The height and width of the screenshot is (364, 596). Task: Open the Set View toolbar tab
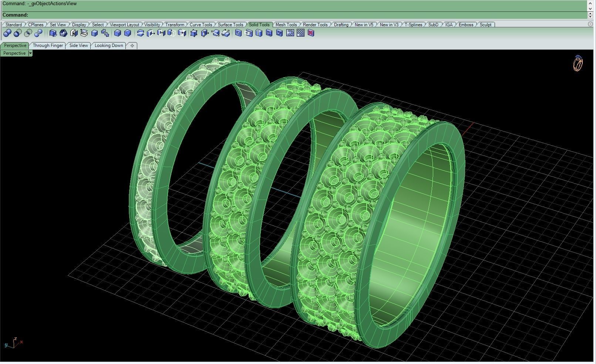coord(58,25)
